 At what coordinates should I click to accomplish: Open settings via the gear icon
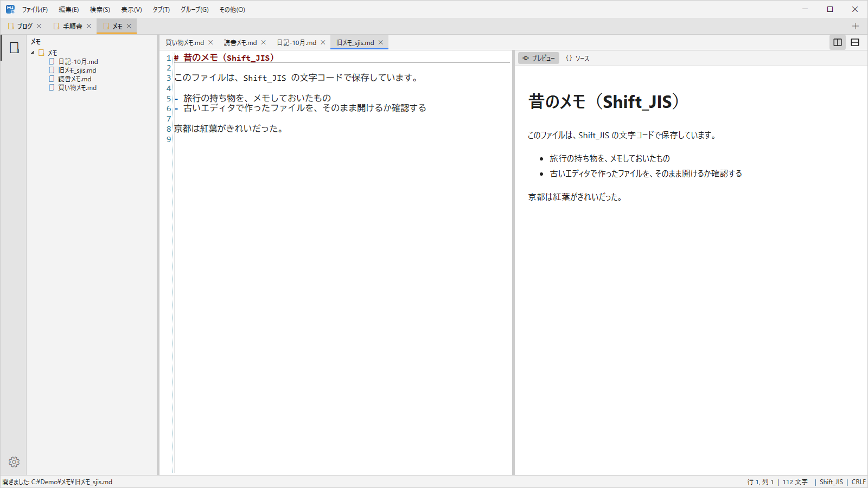(14, 462)
